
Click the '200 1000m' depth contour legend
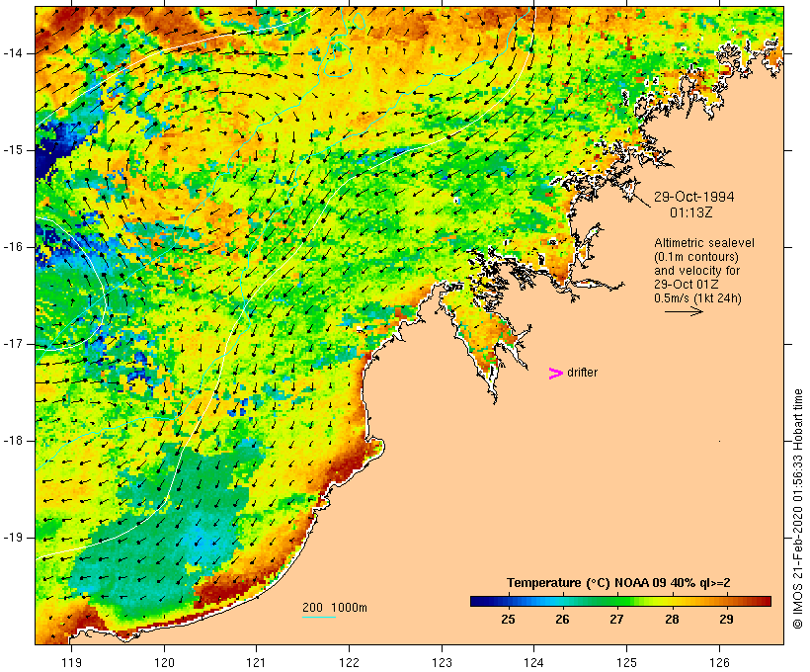pos(335,608)
